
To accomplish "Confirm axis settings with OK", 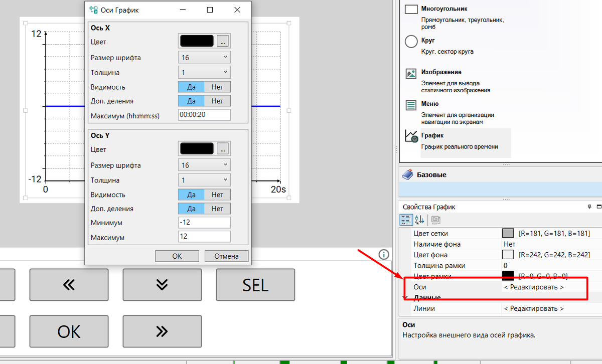I will [x=177, y=256].
